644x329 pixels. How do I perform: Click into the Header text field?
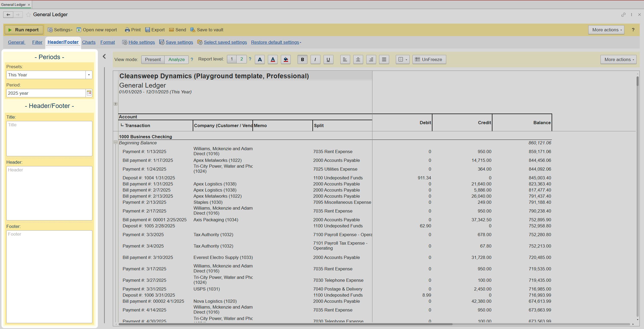coord(49,193)
